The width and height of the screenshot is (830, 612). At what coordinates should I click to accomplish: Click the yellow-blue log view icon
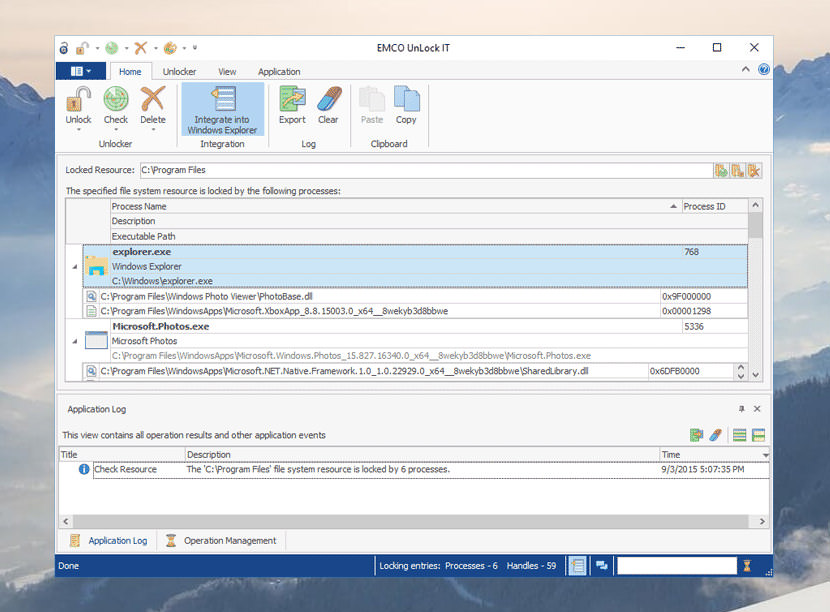tap(758, 435)
